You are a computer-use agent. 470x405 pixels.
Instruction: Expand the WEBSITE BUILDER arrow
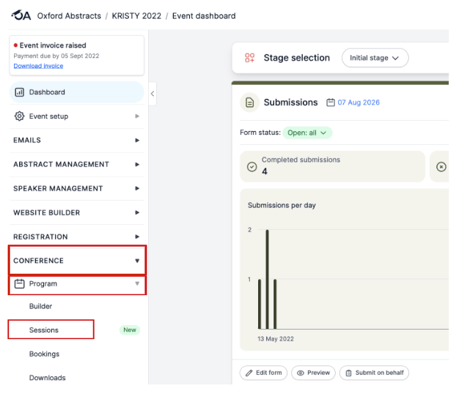[137, 213]
